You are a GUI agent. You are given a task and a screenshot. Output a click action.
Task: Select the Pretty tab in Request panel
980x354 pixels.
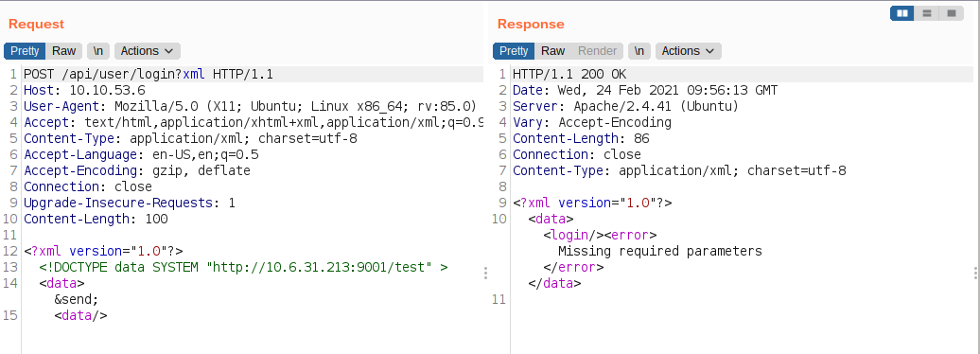click(25, 51)
